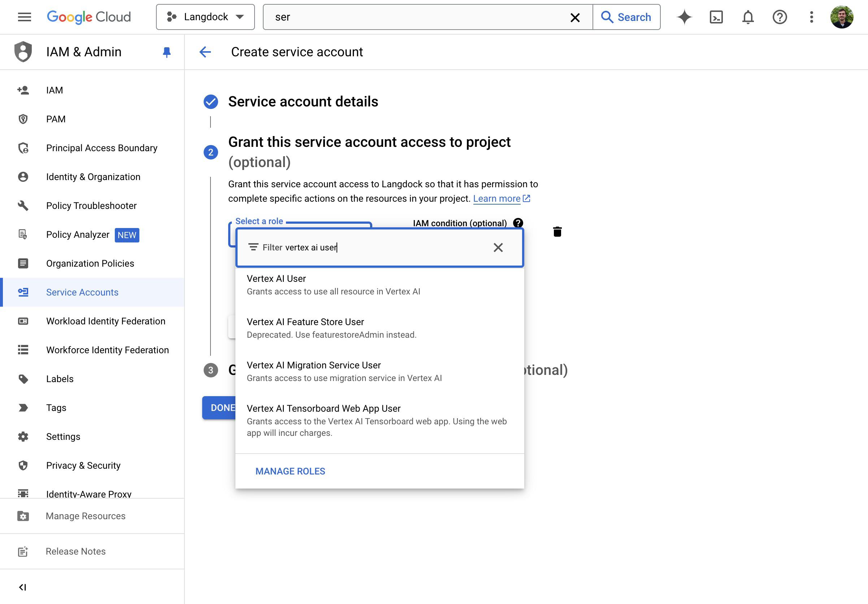
Task: Open Settings in the sidebar
Action: point(92,437)
